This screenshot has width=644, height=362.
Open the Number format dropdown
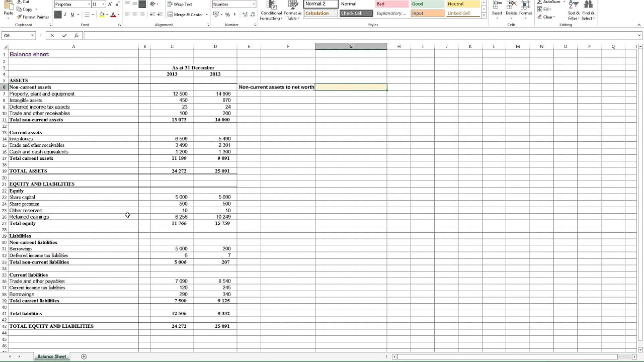pos(253,4)
